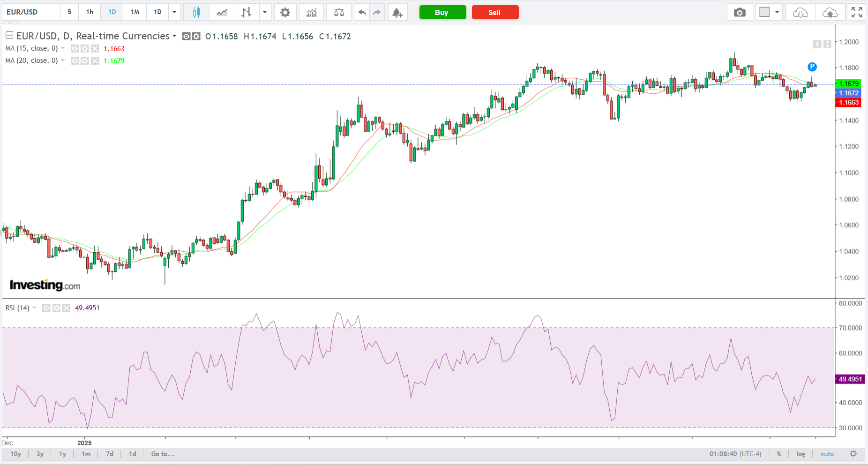The width and height of the screenshot is (868, 465).
Task: Take a chart snapshot with camera
Action: pyautogui.click(x=740, y=12)
